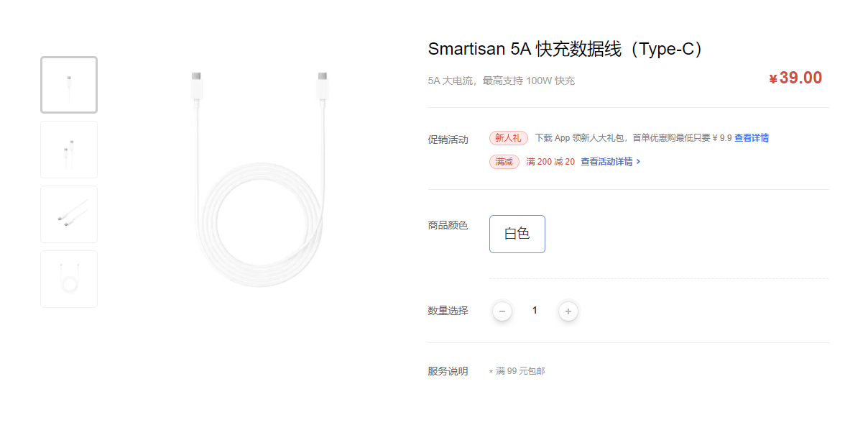
Task: Click the large cable product image
Action: [x=259, y=180]
